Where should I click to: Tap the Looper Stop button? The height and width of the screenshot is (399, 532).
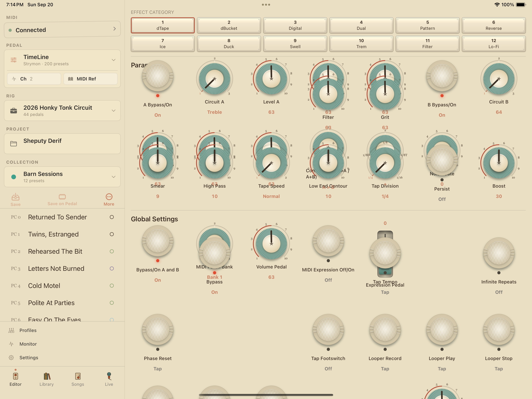click(x=499, y=329)
